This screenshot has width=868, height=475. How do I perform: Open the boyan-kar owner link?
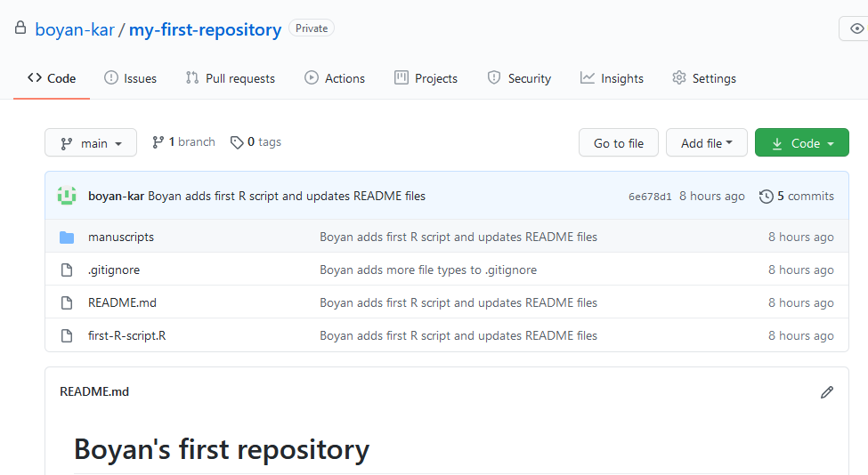(x=75, y=29)
